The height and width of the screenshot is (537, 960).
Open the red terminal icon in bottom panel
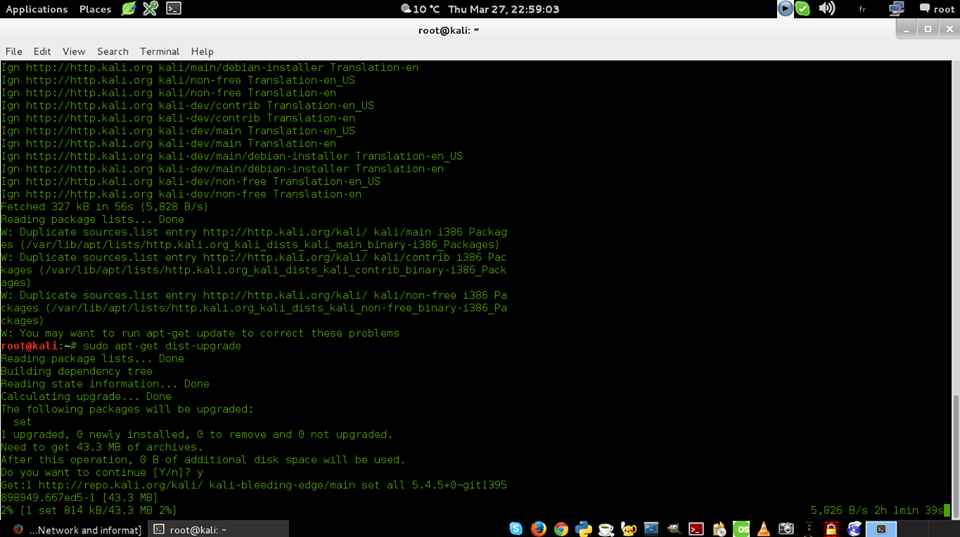696,528
